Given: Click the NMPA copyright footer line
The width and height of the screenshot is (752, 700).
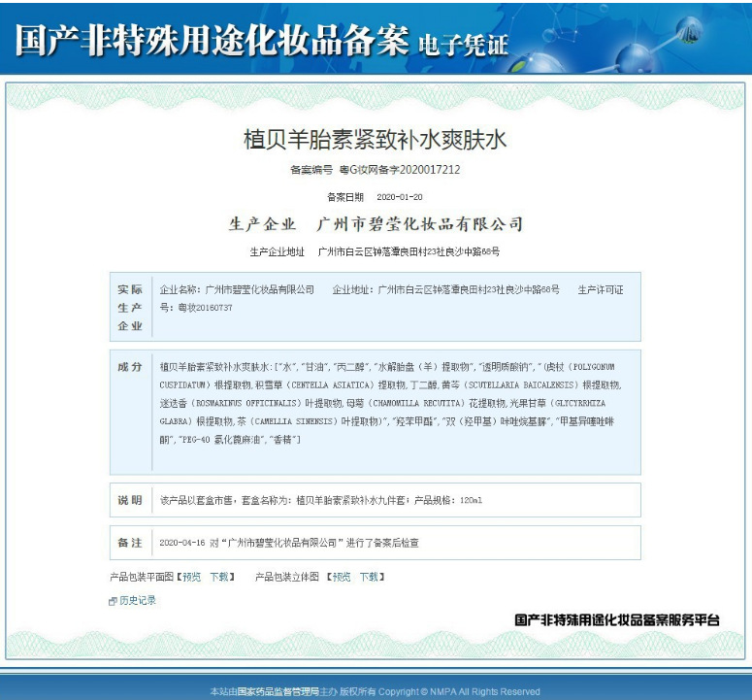Looking at the screenshot, I should tap(376, 691).
